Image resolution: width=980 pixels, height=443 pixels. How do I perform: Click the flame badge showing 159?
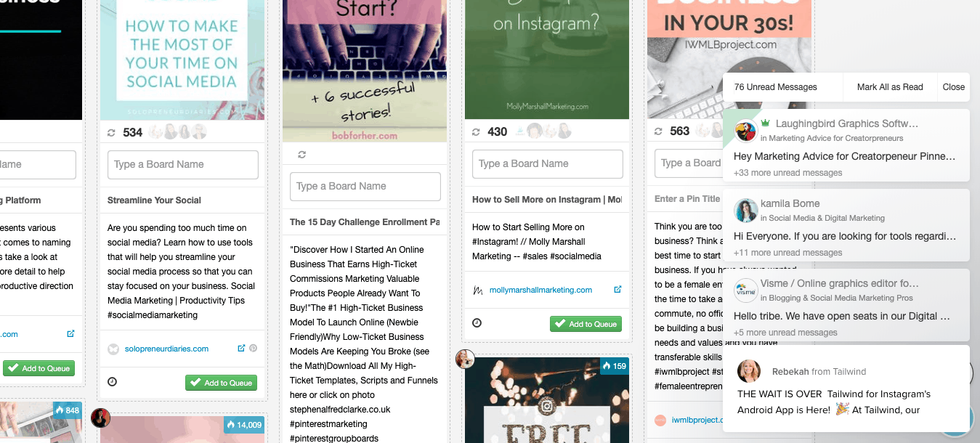615,366
